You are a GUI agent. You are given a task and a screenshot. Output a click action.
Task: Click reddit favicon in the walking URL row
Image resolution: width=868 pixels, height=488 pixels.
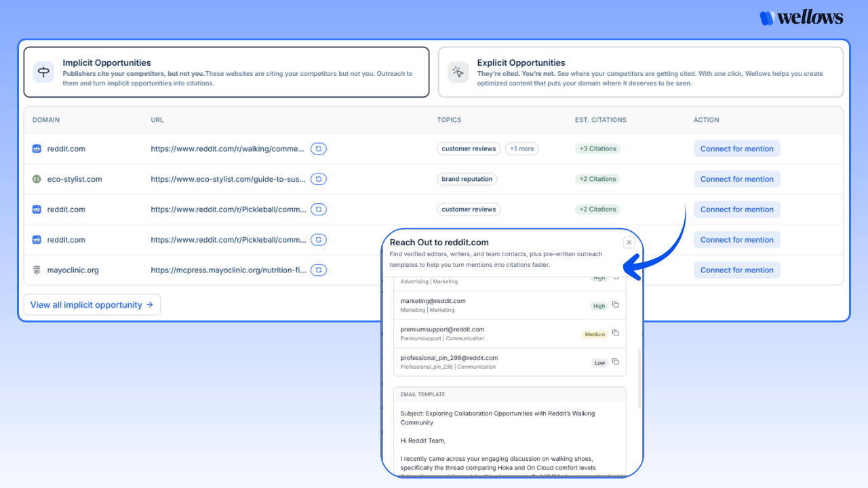[x=37, y=148]
